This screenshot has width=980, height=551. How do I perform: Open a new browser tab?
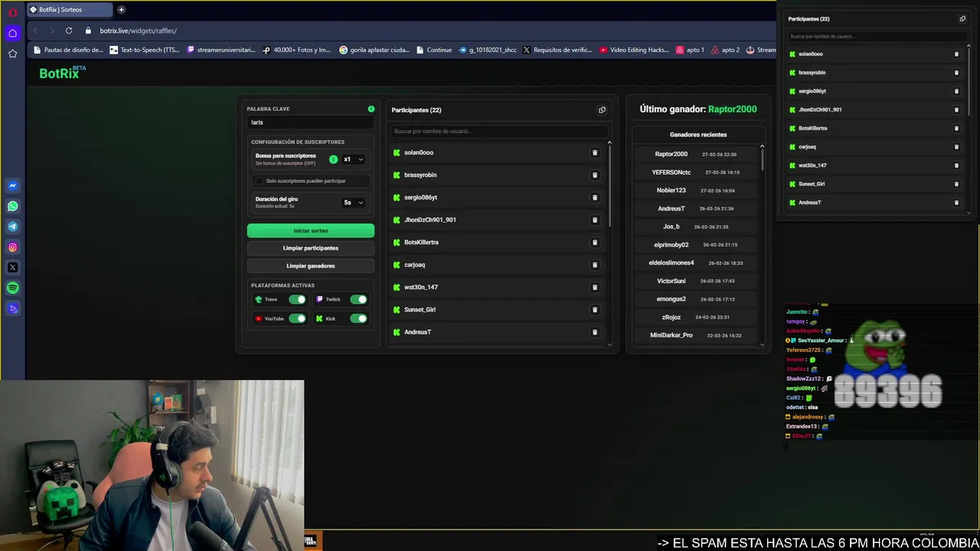click(121, 10)
